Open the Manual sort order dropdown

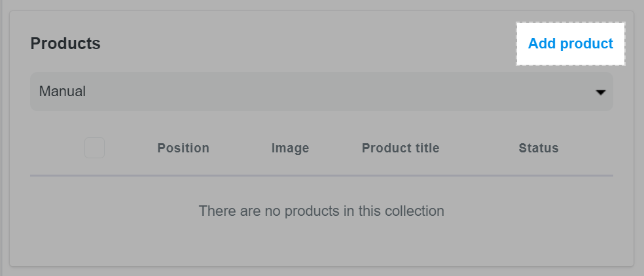coord(321,92)
